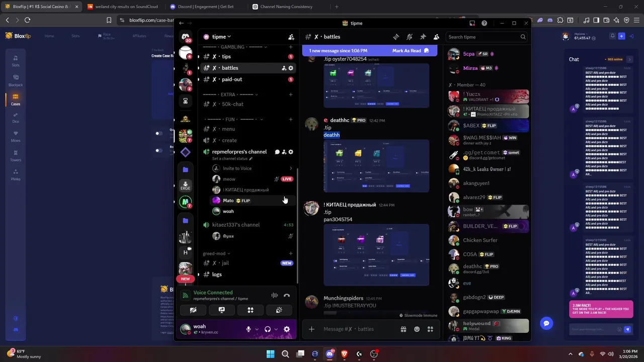Share your screen button

click(221, 310)
